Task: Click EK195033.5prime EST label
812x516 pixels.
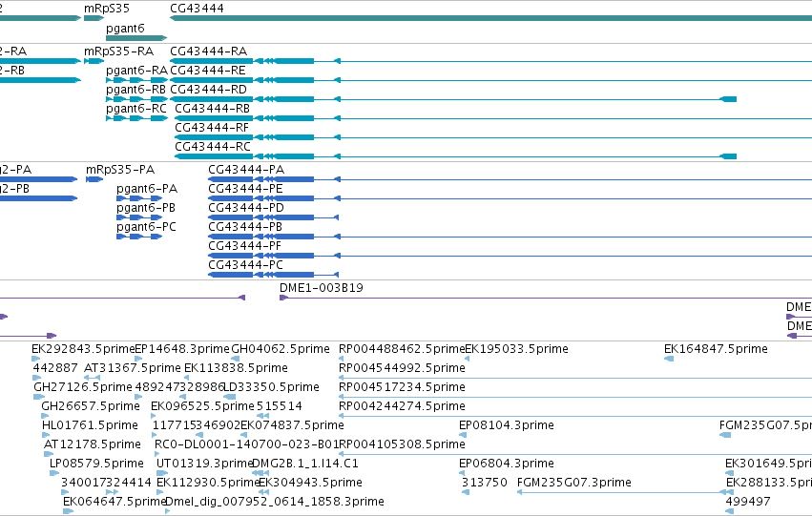Action: 517,349
